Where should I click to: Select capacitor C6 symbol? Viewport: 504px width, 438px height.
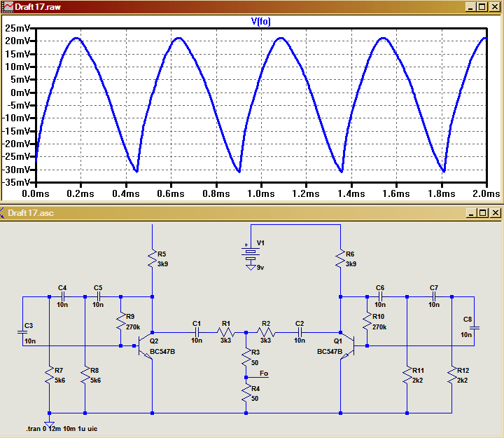pyautogui.click(x=380, y=296)
